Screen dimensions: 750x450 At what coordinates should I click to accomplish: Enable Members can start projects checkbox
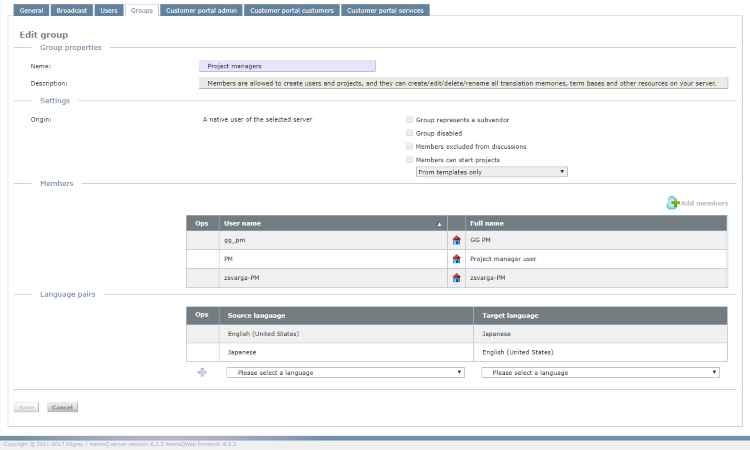coord(409,159)
